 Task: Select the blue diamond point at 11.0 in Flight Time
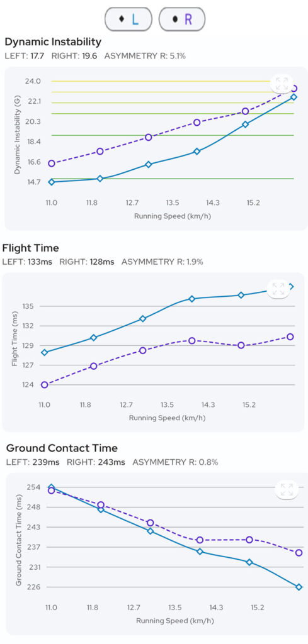click(45, 352)
